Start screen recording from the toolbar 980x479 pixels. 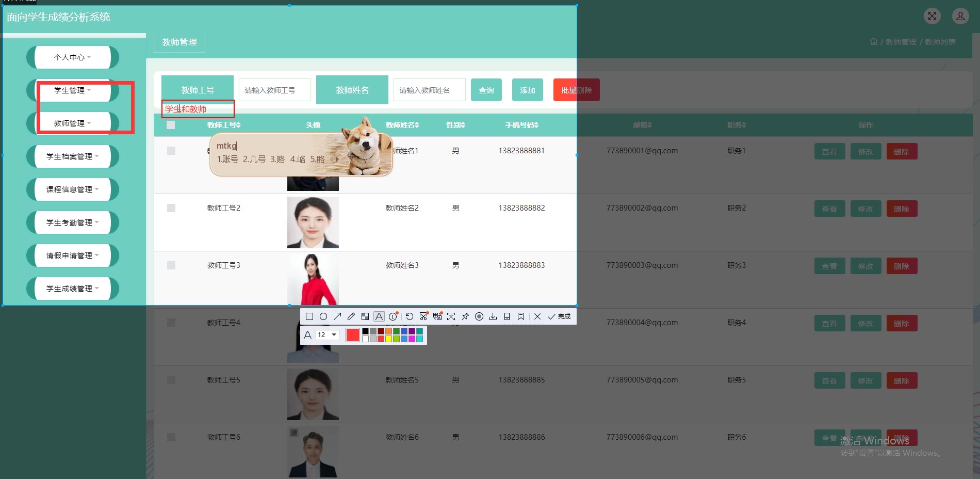pos(479,316)
